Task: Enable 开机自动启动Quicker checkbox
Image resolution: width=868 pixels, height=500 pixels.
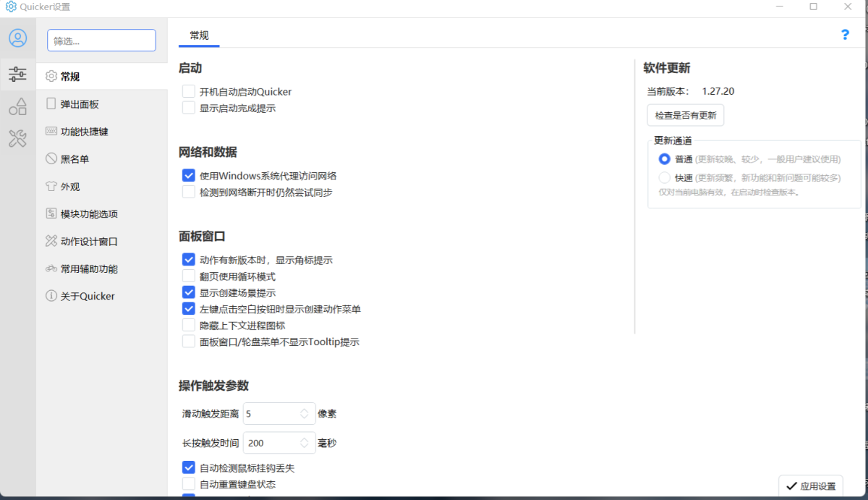Action: [x=189, y=92]
